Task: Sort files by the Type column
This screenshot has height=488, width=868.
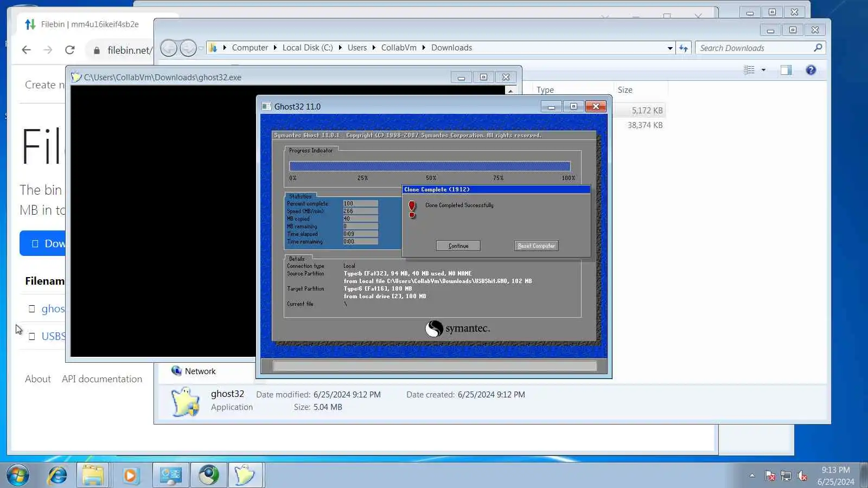Action: point(545,90)
